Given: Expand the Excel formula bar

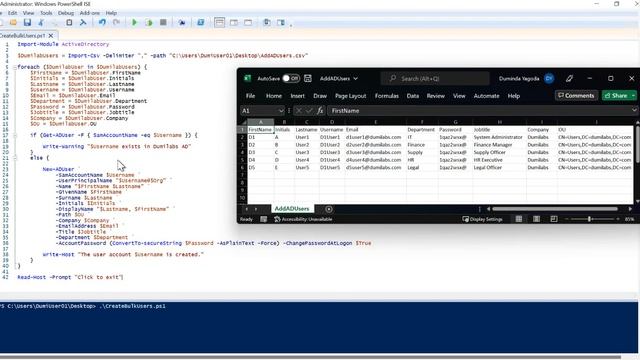Looking at the screenshot, I should coord(634,110).
